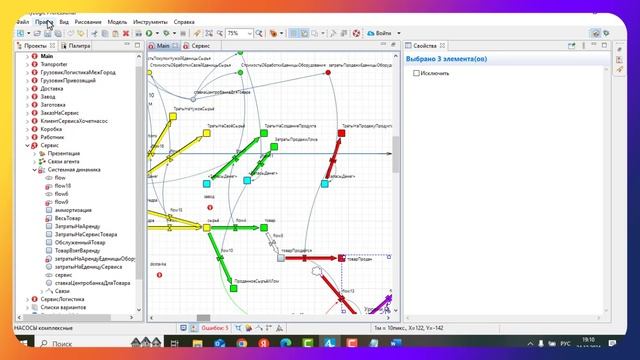Open the dropdown arrow next to Debug
The image size is (640, 360).
[174, 33]
